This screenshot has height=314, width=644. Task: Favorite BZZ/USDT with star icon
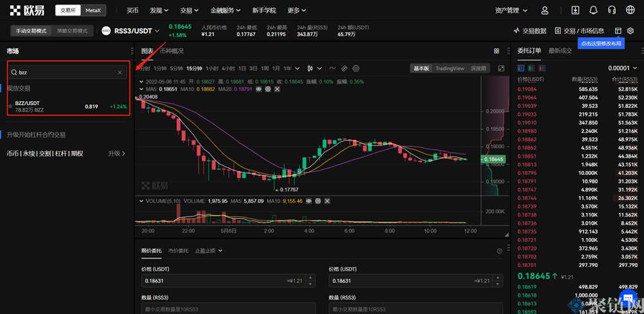10,106
